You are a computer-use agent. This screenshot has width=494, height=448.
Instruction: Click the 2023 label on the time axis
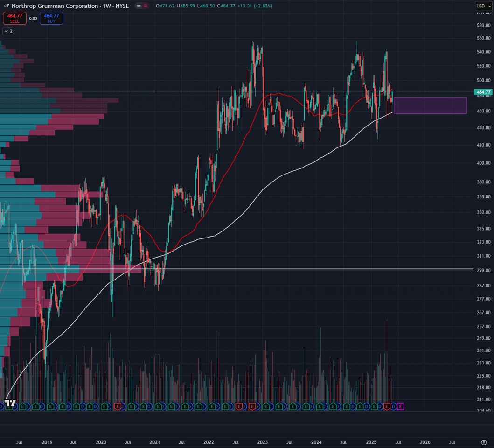[263, 442]
